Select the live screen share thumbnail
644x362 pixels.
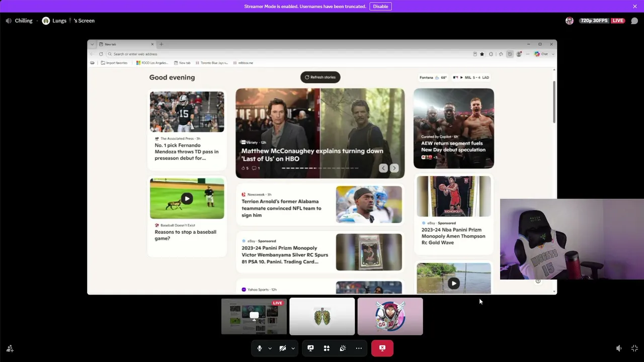(x=254, y=316)
